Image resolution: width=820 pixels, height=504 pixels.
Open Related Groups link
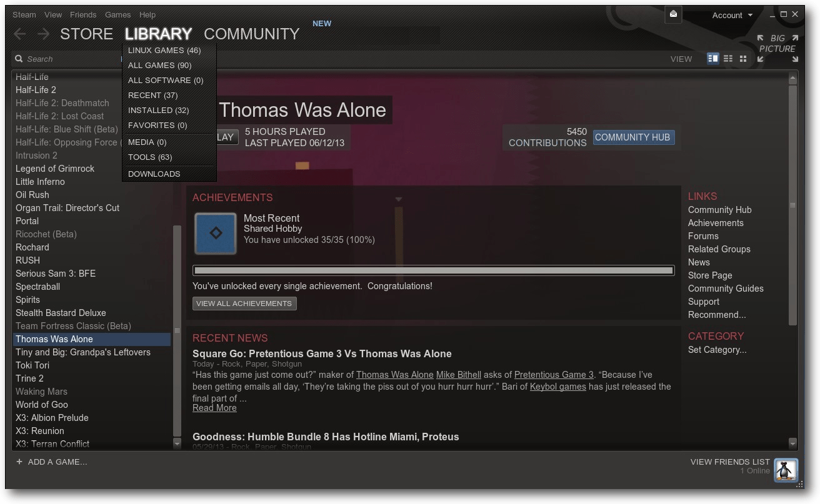[719, 249]
